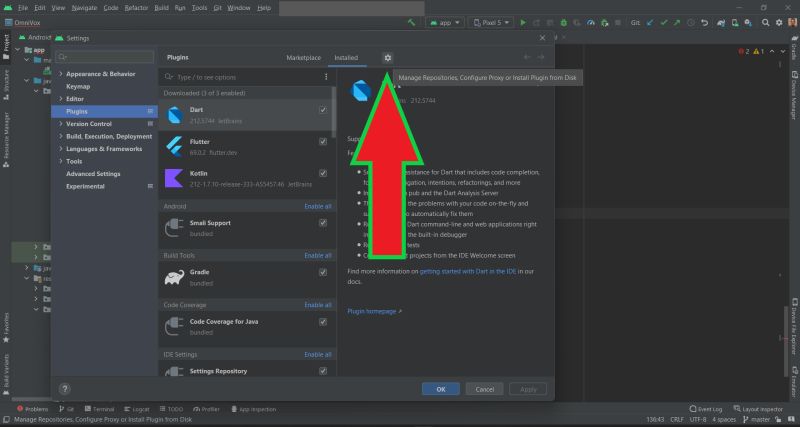Open the Profiler gauge toolbar icon
800x427 pixels.
591,22
